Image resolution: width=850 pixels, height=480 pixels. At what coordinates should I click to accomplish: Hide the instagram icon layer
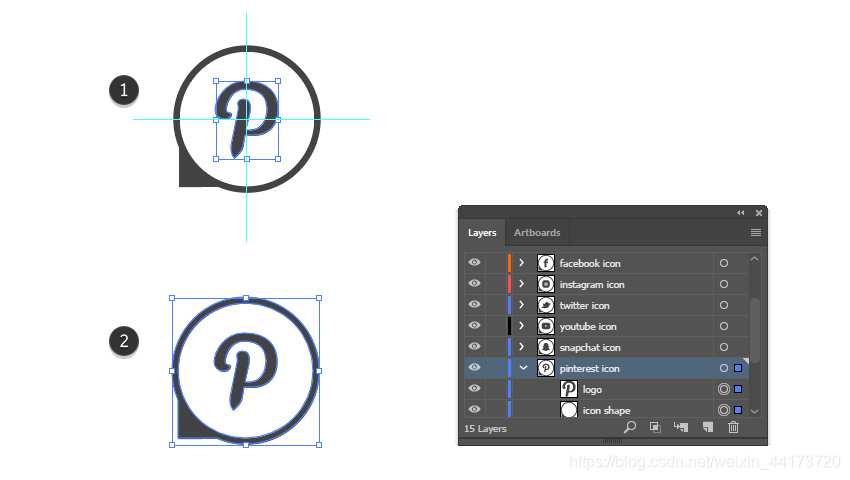(x=474, y=284)
